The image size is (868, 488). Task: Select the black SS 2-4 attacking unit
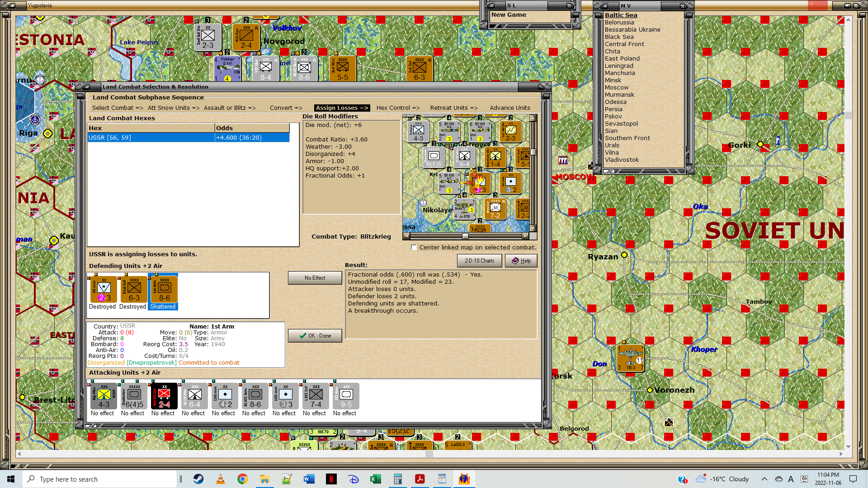[x=164, y=396]
